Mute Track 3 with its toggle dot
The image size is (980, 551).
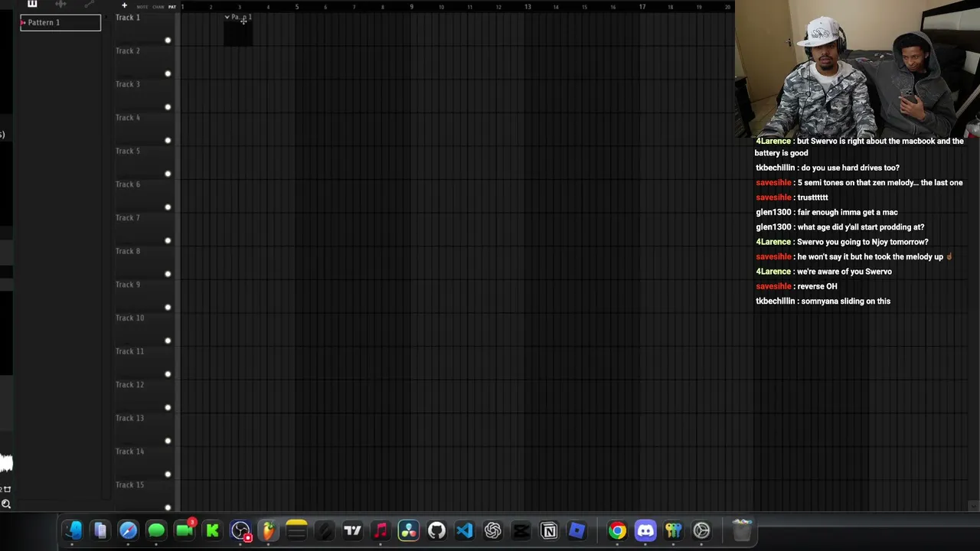click(x=168, y=107)
